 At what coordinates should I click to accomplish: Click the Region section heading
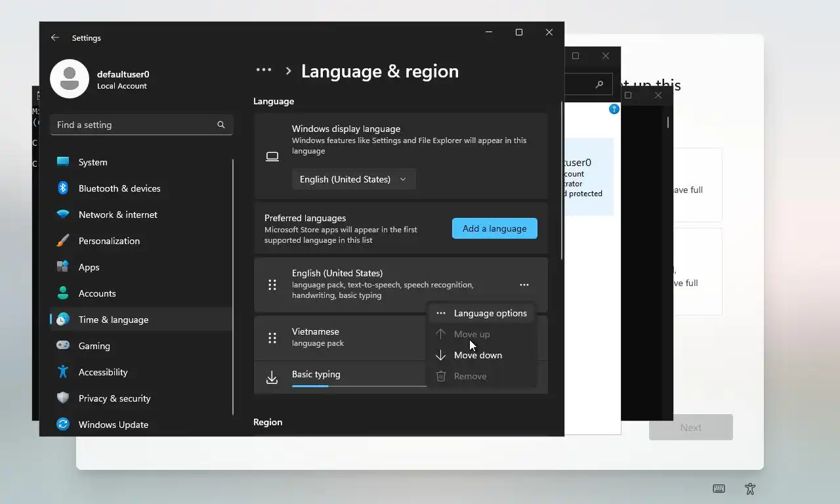pos(268,422)
